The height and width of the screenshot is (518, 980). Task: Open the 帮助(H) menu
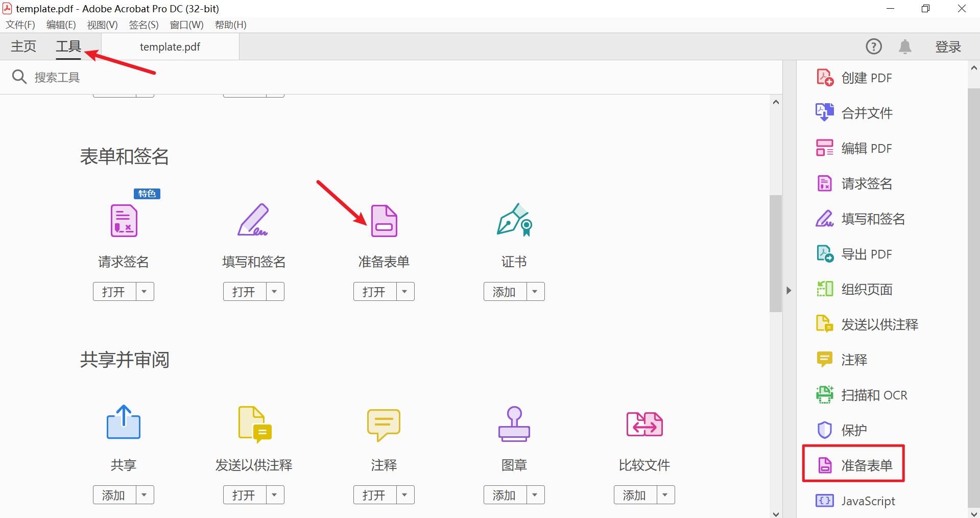click(230, 25)
